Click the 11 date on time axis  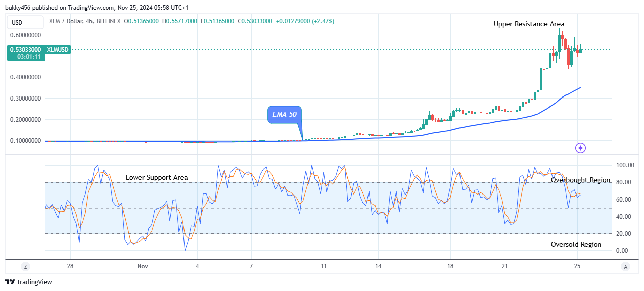click(324, 266)
